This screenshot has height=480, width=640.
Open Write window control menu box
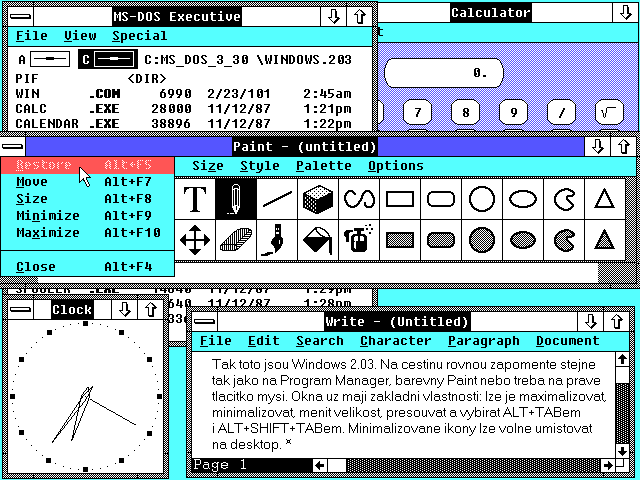click(x=204, y=322)
